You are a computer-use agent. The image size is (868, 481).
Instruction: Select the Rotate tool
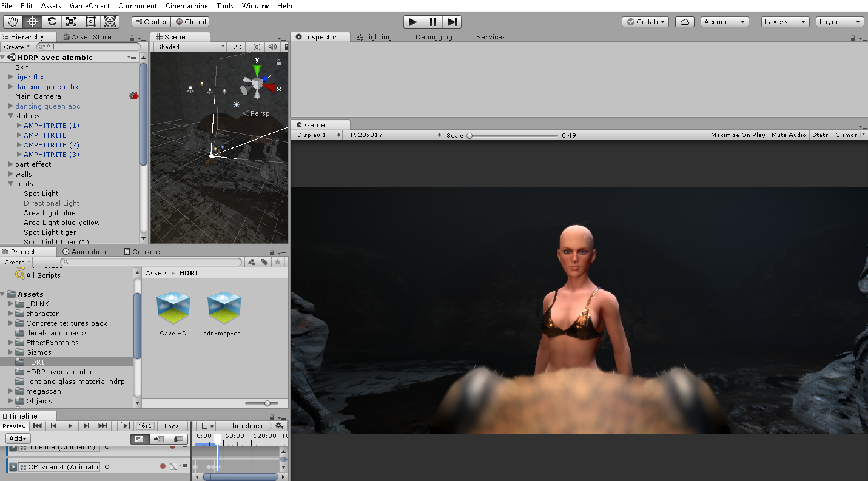point(52,22)
